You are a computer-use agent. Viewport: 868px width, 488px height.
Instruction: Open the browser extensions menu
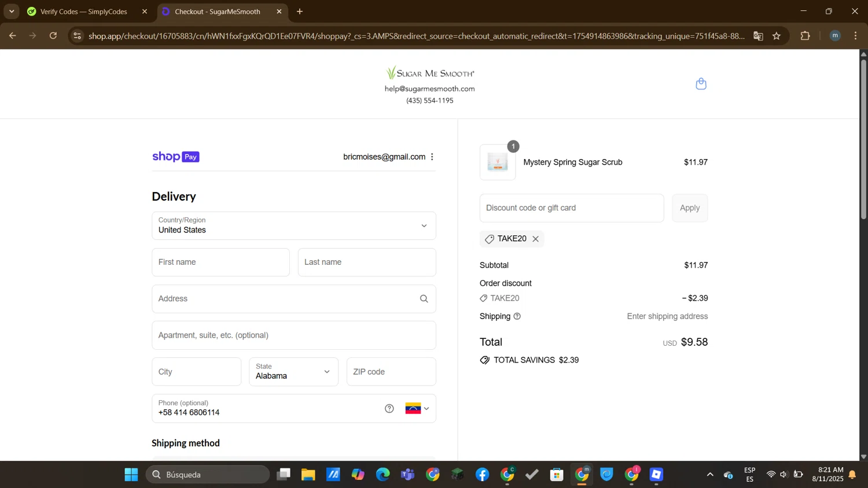pyautogui.click(x=805, y=36)
